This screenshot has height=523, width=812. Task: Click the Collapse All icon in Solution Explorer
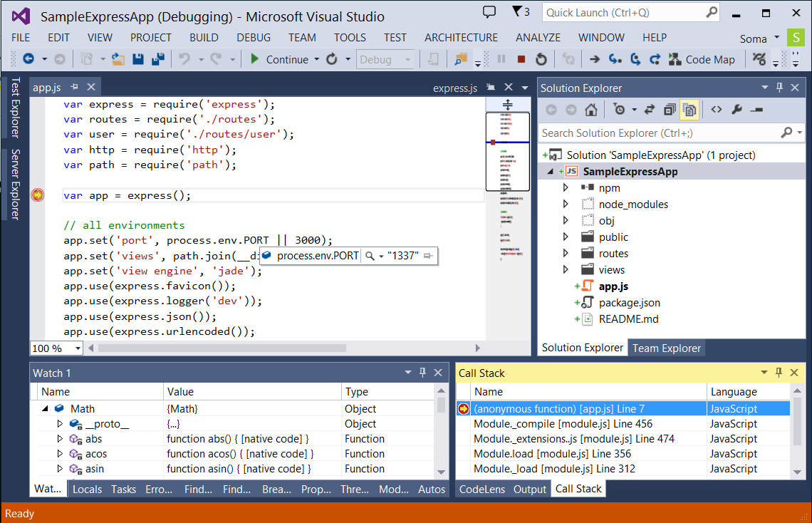pos(669,110)
